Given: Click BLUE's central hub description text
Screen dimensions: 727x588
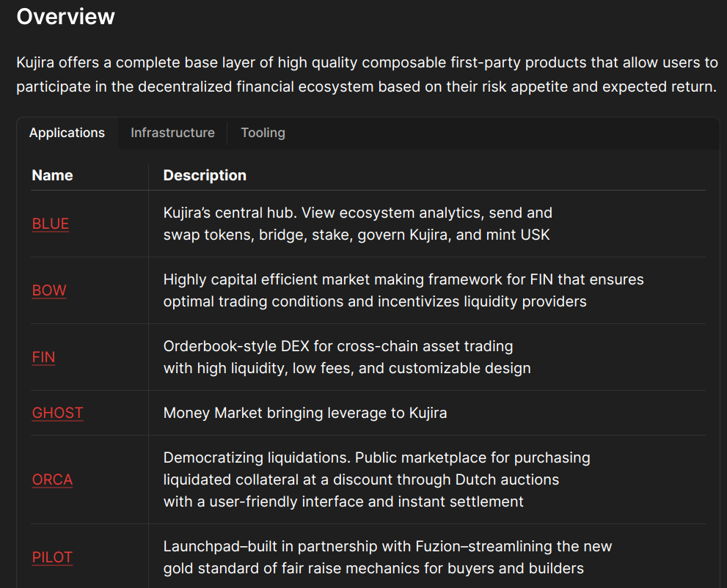Looking at the screenshot, I should click(x=357, y=224).
